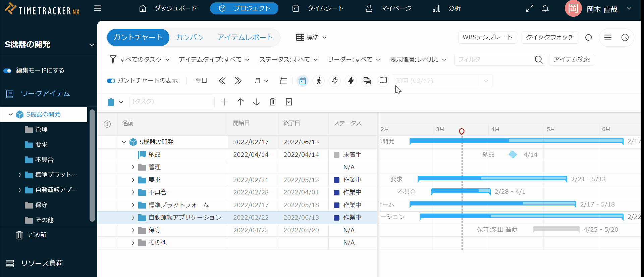Image resolution: width=644 pixels, height=277 pixels.
Task: Click the outdent rows icon in the Gantt toolbar
Action: (283, 81)
